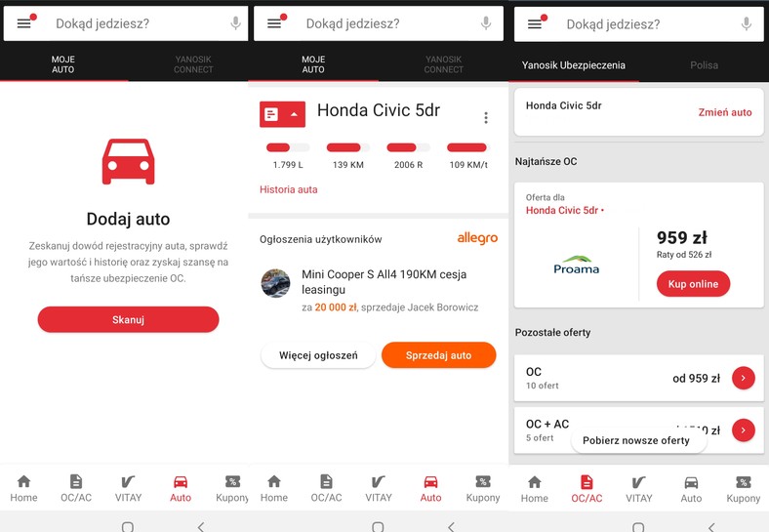
Task: Tap the red car icon above Dodaj auto
Action: pos(128,161)
